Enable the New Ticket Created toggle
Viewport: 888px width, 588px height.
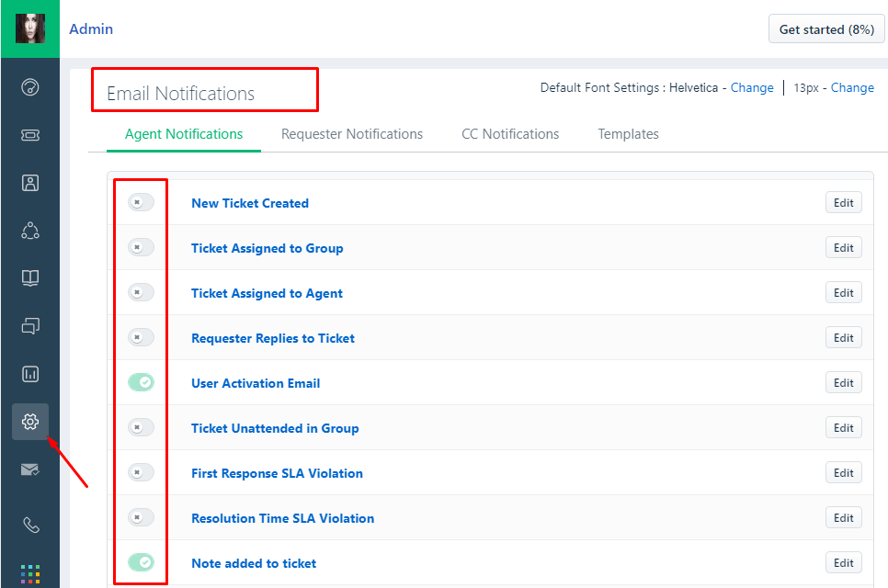141,202
